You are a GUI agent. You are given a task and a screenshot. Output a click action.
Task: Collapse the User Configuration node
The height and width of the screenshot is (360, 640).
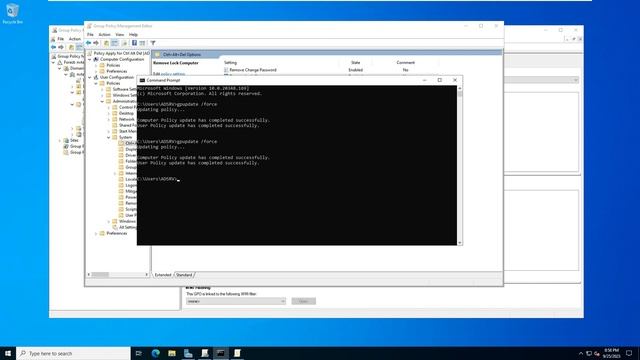click(x=90, y=78)
